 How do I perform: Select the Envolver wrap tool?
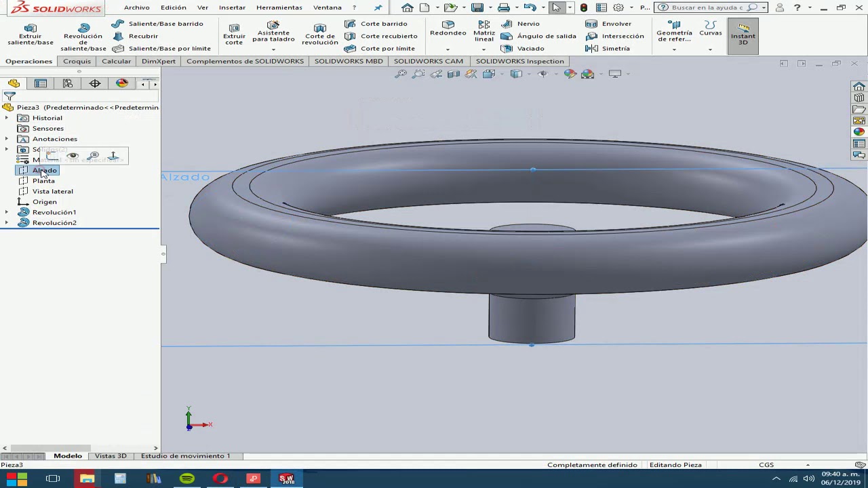[x=608, y=24]
